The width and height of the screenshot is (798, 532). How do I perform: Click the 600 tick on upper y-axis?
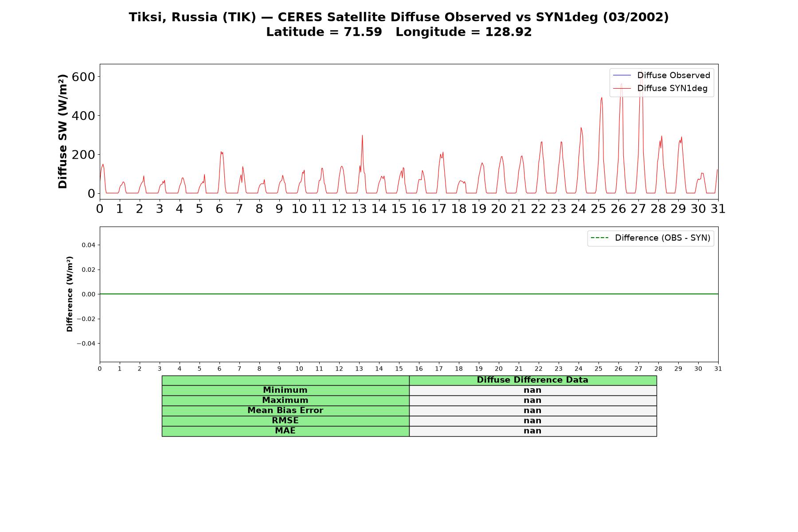[83, 77]
